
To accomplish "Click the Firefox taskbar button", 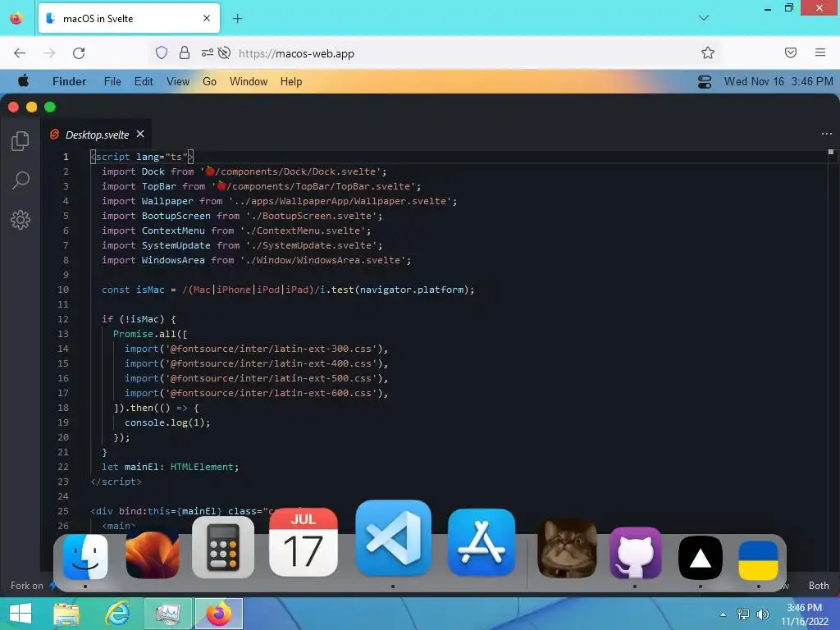I will point(218,614).
